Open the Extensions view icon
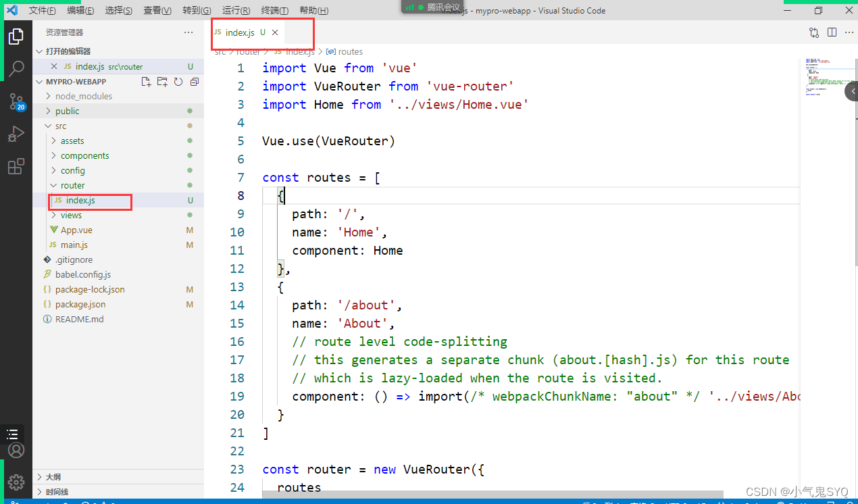The width and height of the screenshot is (858, 504). [16, 166]
